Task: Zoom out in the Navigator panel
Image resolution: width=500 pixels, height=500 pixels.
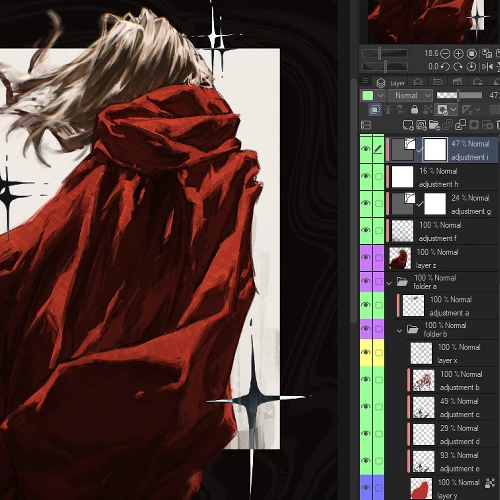Action: (445, 53)
